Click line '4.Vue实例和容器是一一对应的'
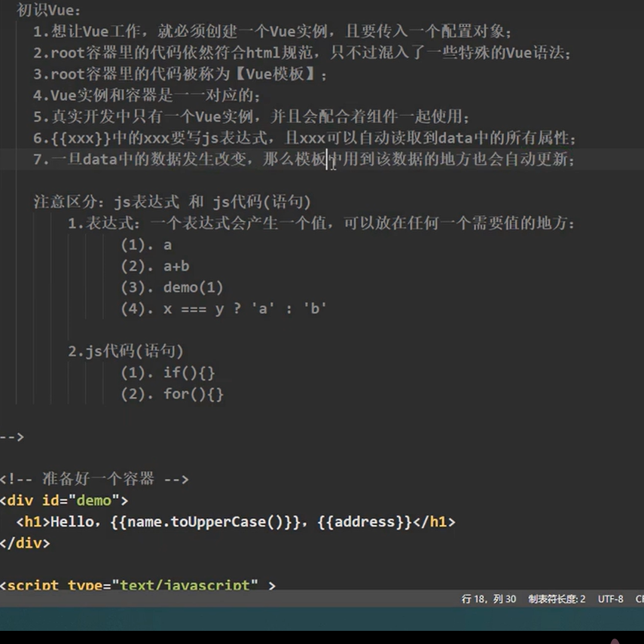644x644 pixels. [x=146, y=95]
